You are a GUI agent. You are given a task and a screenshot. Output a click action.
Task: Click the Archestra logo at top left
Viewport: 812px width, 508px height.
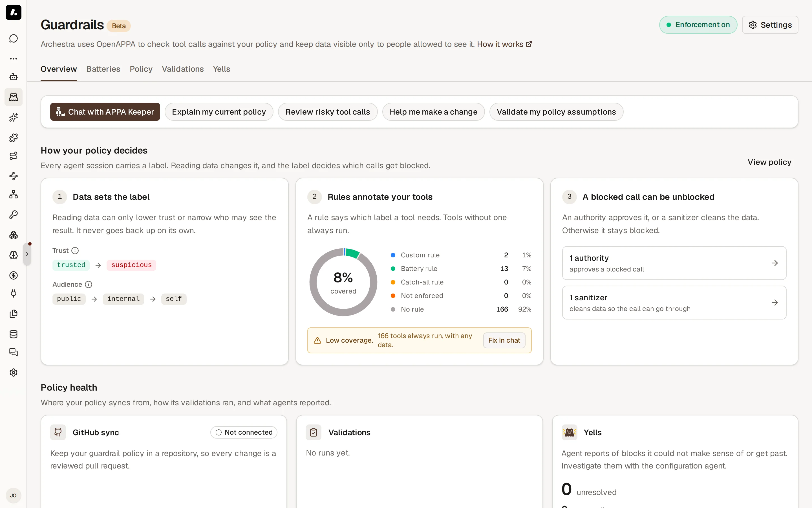[x=14, y=12]
